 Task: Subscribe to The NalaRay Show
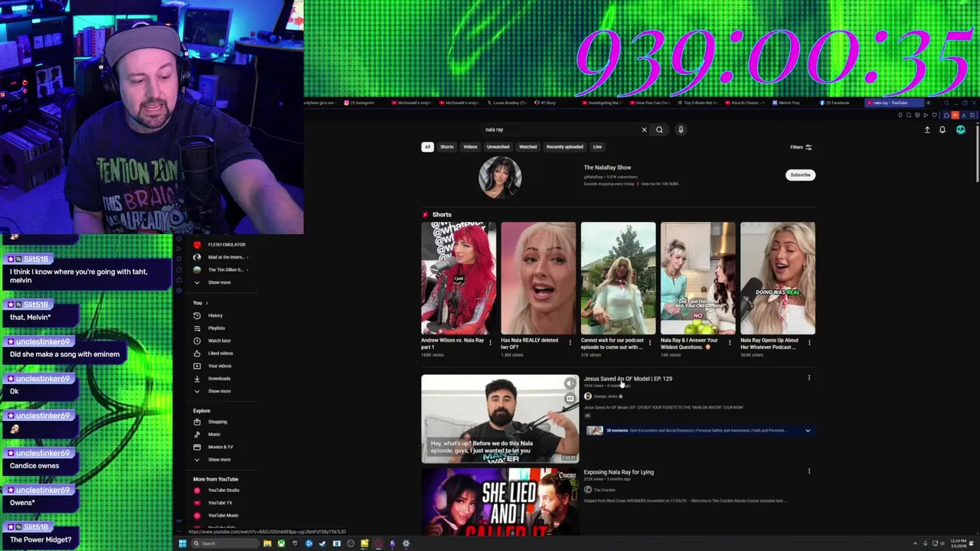point(800,174)
